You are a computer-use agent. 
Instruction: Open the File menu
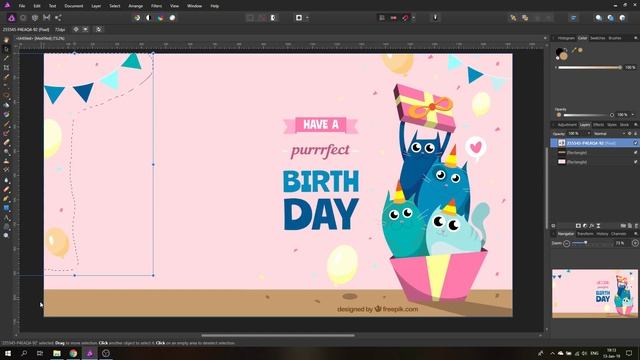tap(22, 6)
